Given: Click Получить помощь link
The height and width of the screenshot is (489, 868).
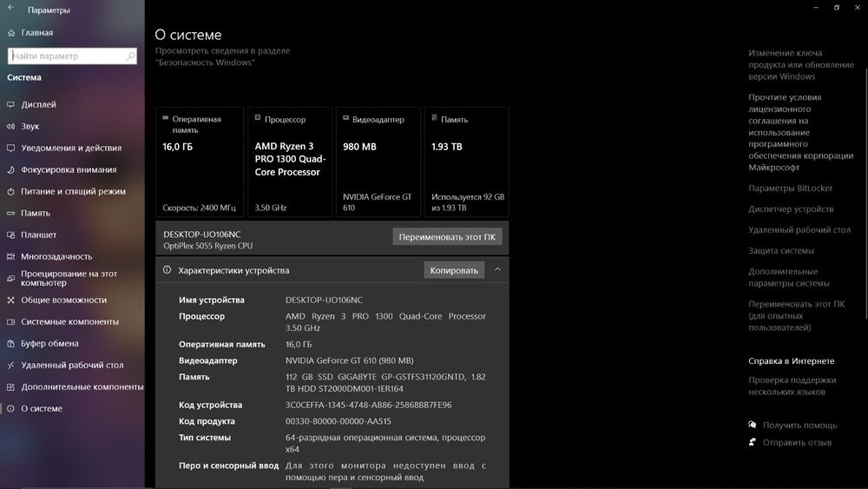Looking at the screenshot, I should pyautogui.click(x=800, y=426).
